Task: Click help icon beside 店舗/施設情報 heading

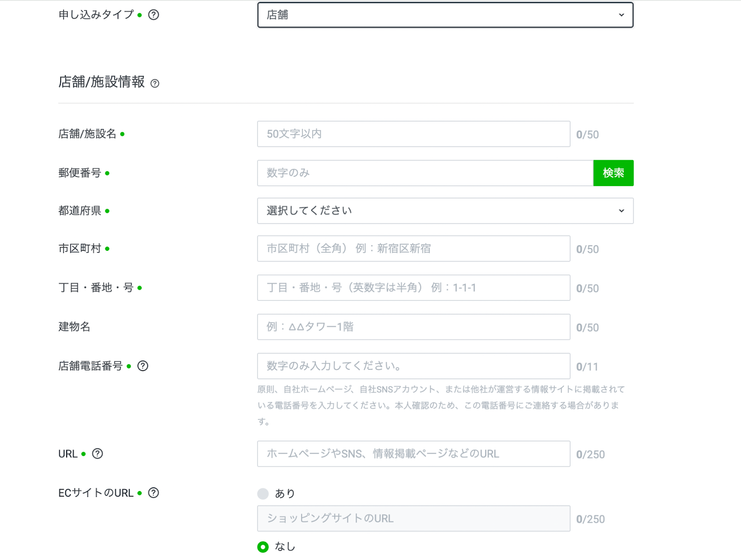Action: pyautogui.click(x=155, y=83)
